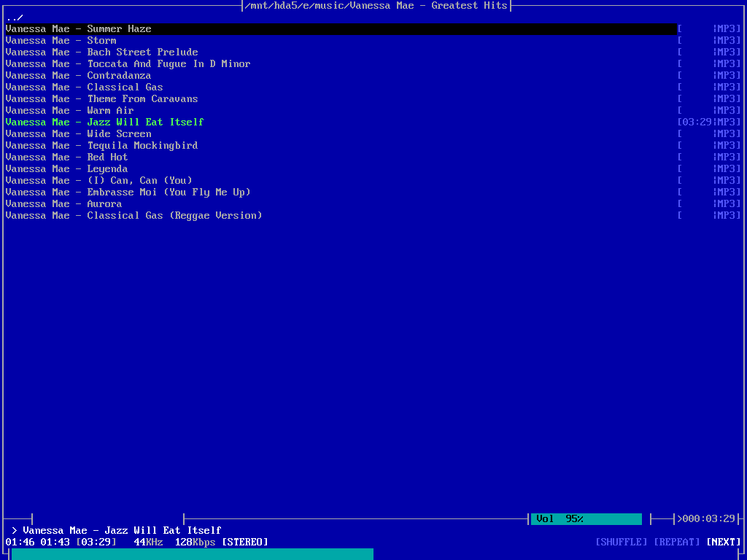Image resolution: width=747 pixels, height=560 pixels.
Task: Seek within the cyan playback progress bar
Action: pos(193,554)
